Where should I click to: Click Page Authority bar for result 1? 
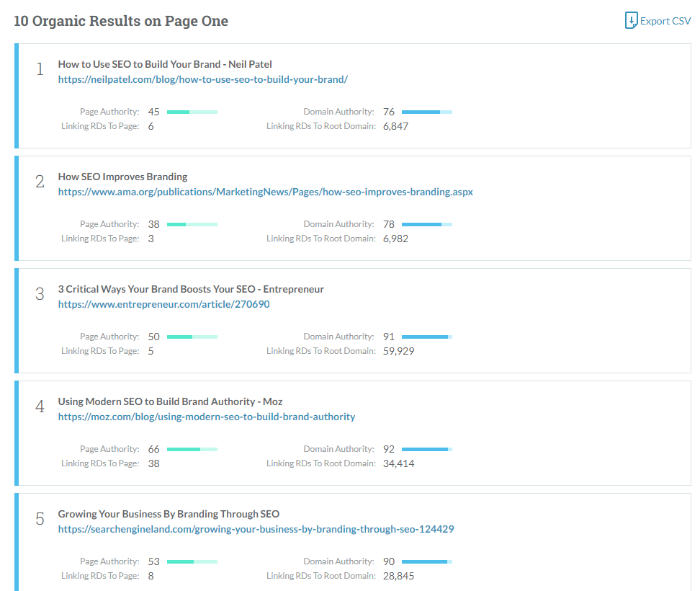pyautogui.click(x=192, y=112)
